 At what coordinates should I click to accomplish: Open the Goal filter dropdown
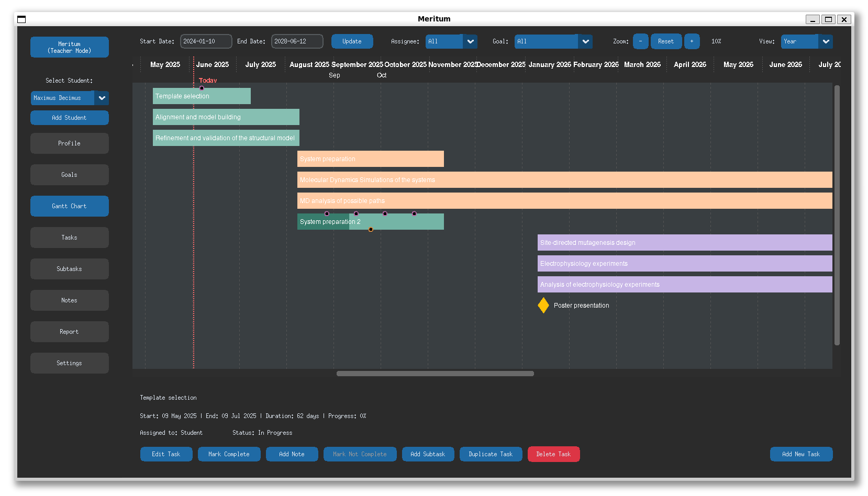(x=553, y=41)
